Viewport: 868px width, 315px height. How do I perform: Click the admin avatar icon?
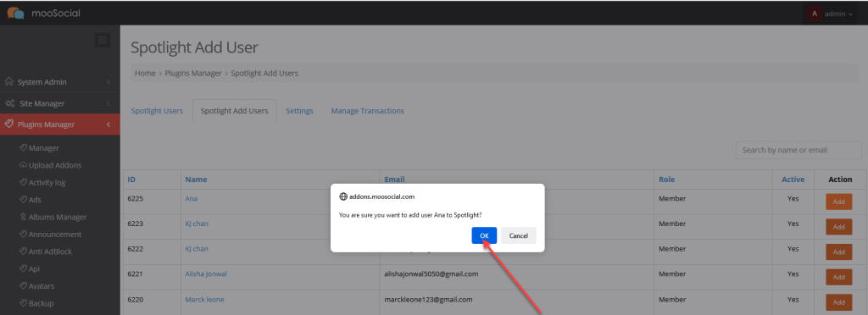click(x=814, y=14)
